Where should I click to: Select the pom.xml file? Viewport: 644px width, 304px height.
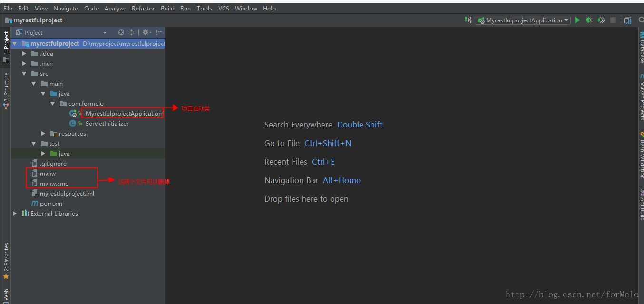pyautogui.click(x=52, y=203)
